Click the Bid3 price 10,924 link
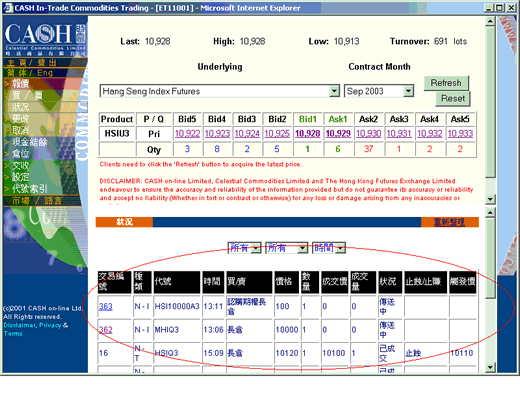Image resolution: width=520 pixels, height=406 pixels. (x=247, y=134)
